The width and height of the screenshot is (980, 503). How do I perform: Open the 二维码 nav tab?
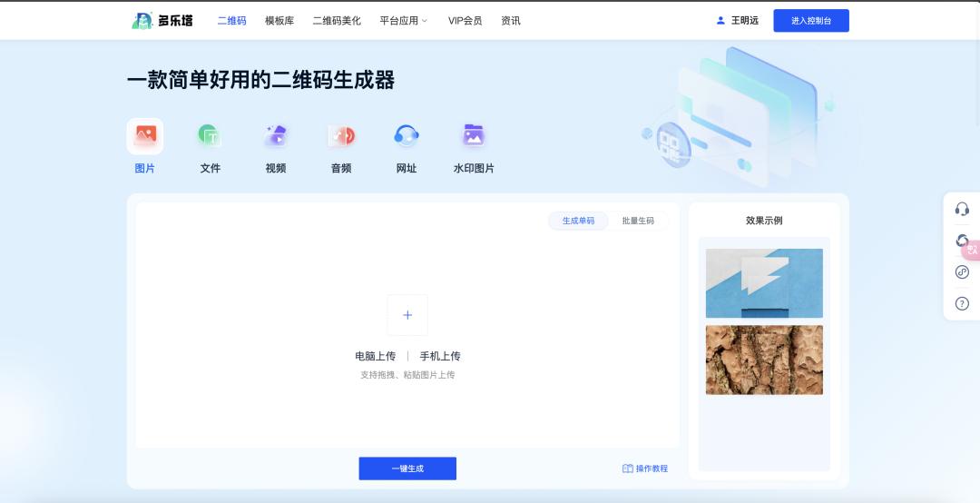click(232, 21)
